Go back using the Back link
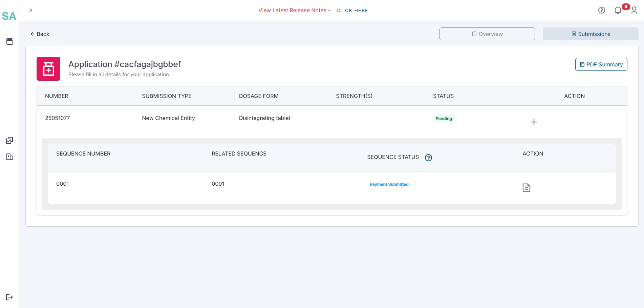This screenshot has width=644, height=308. (40, 34)
